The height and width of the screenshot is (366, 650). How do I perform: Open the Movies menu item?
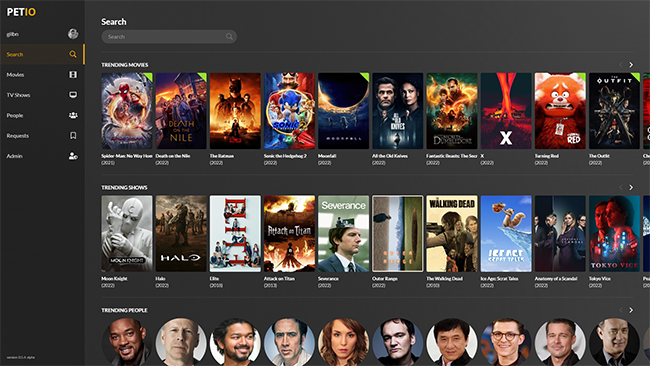[x=42, y=75]
